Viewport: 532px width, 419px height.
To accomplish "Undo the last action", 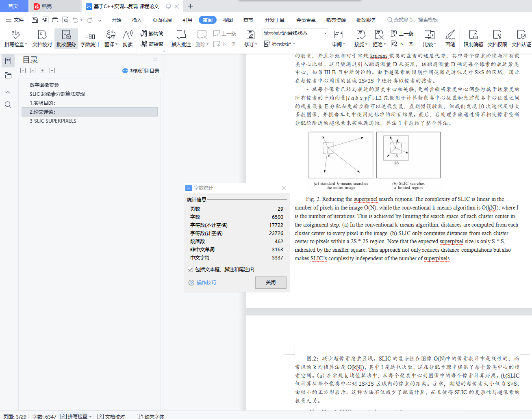I will point(76,20).
